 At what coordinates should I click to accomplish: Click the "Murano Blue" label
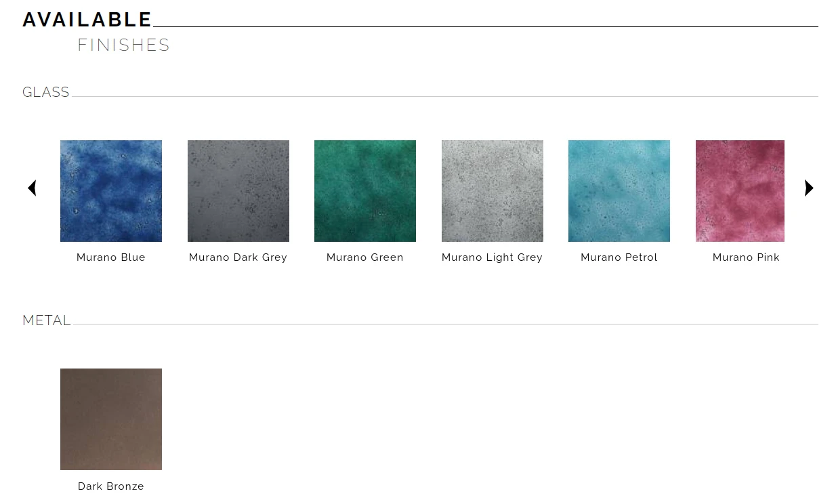[x=111, y=257]
